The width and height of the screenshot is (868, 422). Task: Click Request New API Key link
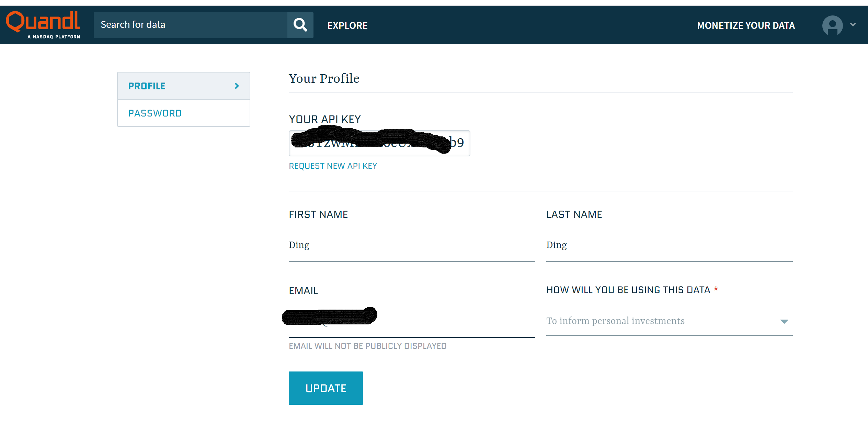click(333, 166)
